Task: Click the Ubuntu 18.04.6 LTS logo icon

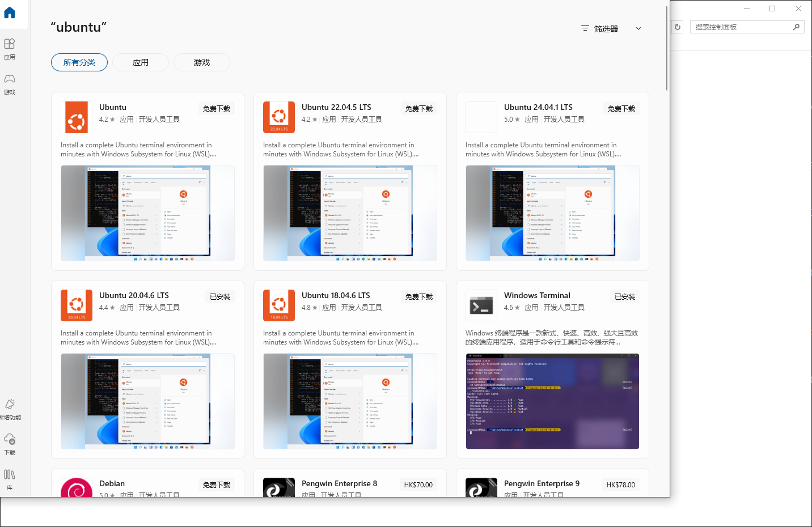Action: click(x=279, y=305)
